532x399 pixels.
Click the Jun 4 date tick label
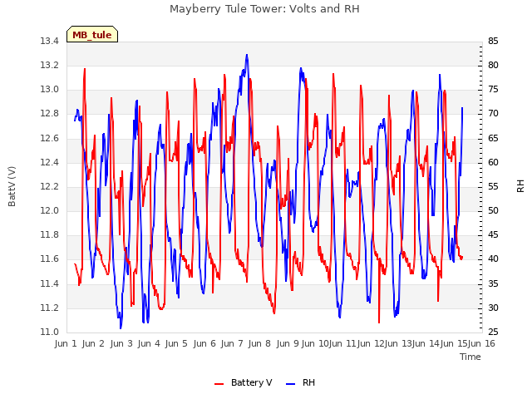pyautogui.click(x=149, y=343)
